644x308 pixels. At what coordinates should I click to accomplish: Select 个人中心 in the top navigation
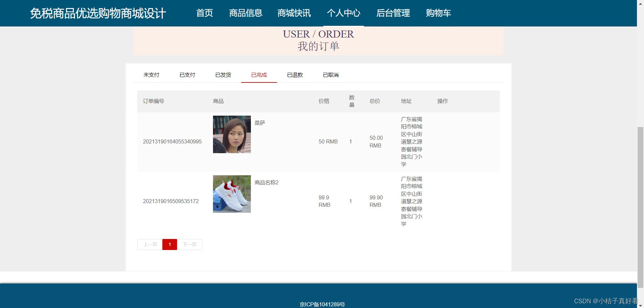[x=343, y=13]
